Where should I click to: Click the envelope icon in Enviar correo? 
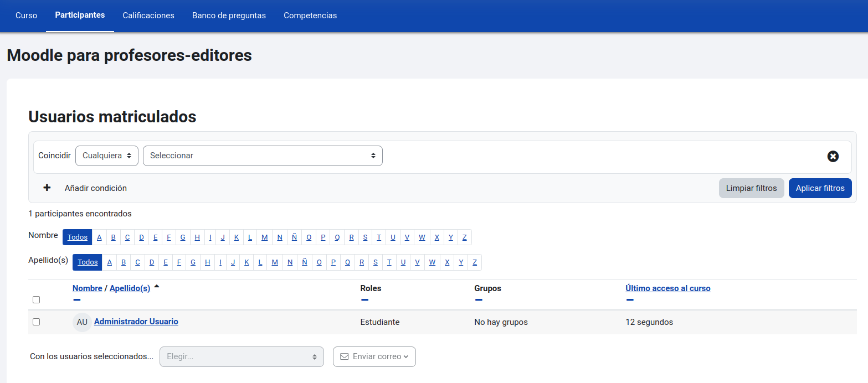tap(344, 356)
